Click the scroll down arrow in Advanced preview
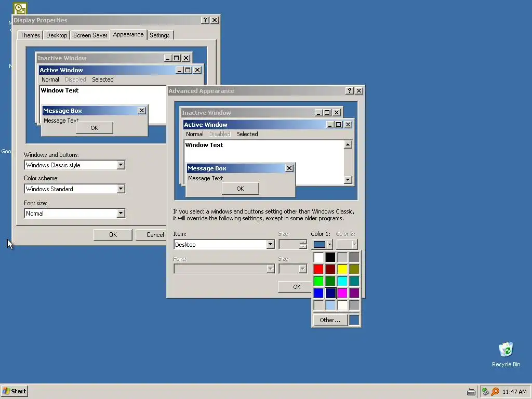 coord(348,179)
